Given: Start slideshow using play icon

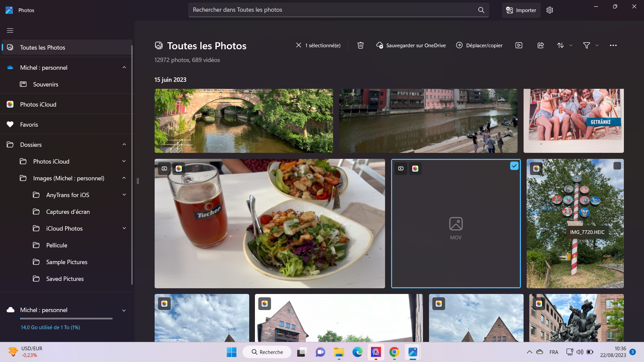Looking at the screenshot, I should [519, 45].
